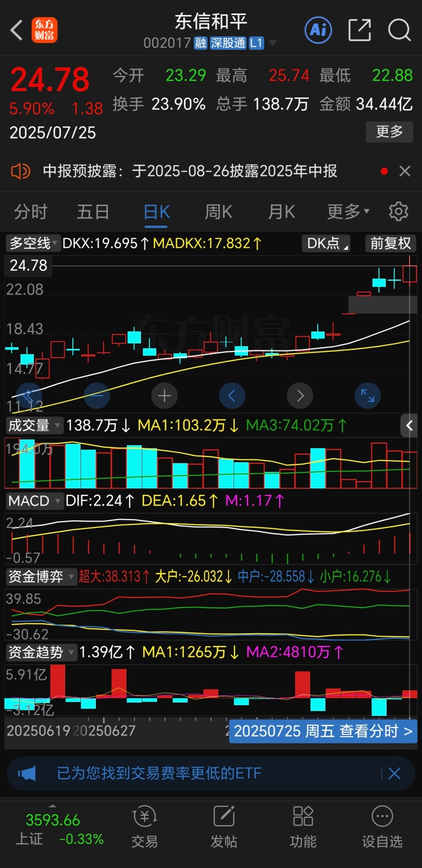
Task: Open the Eastmoney logo icon
Action: click(44, 30)
